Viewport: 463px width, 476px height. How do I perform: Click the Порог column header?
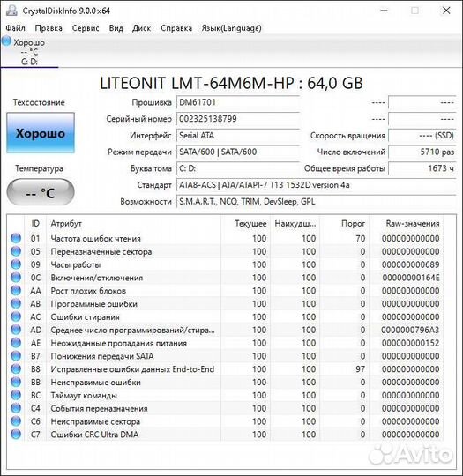click(x=344, y=224)
